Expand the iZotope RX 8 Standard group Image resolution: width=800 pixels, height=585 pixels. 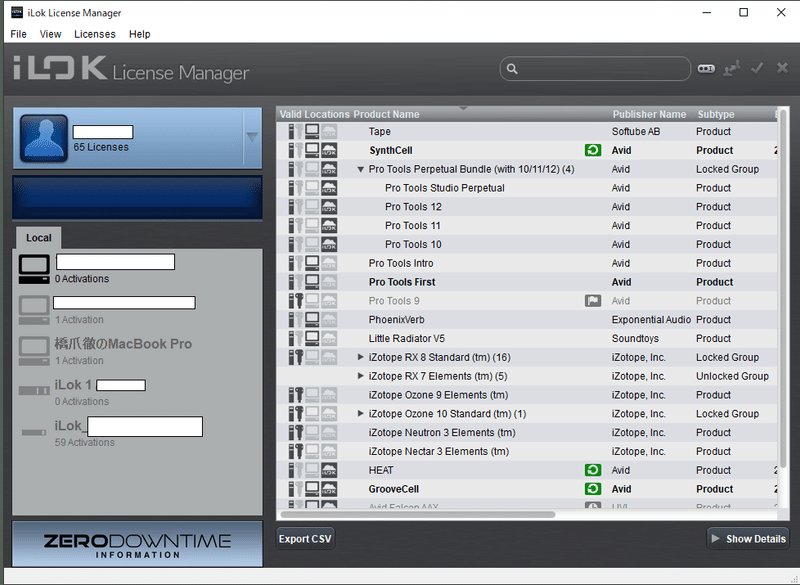[x=361, y=357]
